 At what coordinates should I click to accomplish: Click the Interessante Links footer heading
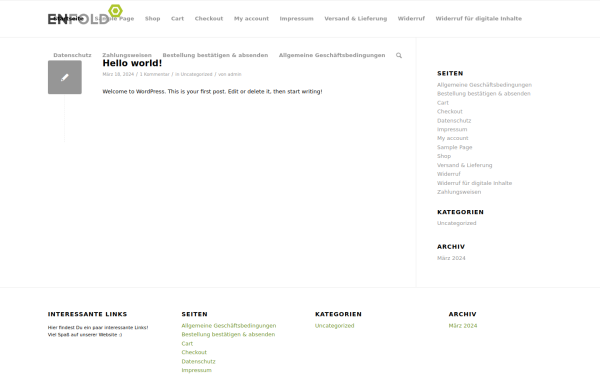pos(87,314)
